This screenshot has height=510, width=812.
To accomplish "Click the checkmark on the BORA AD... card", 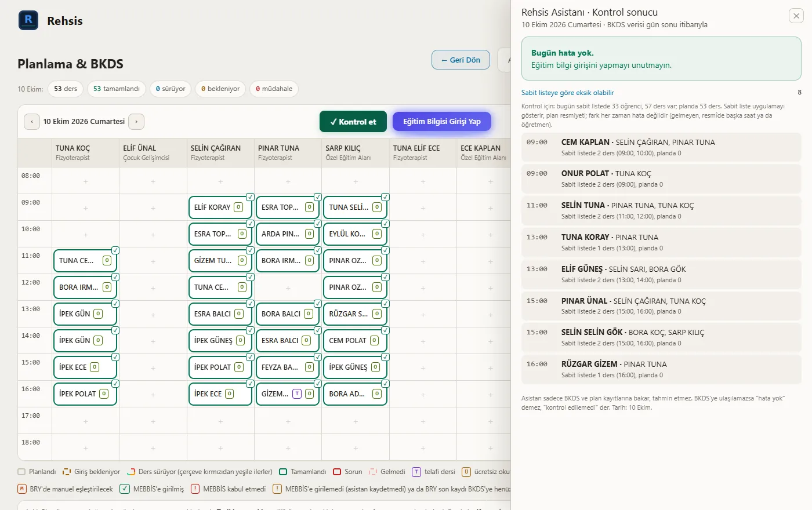I will click(x=385, y=384).
